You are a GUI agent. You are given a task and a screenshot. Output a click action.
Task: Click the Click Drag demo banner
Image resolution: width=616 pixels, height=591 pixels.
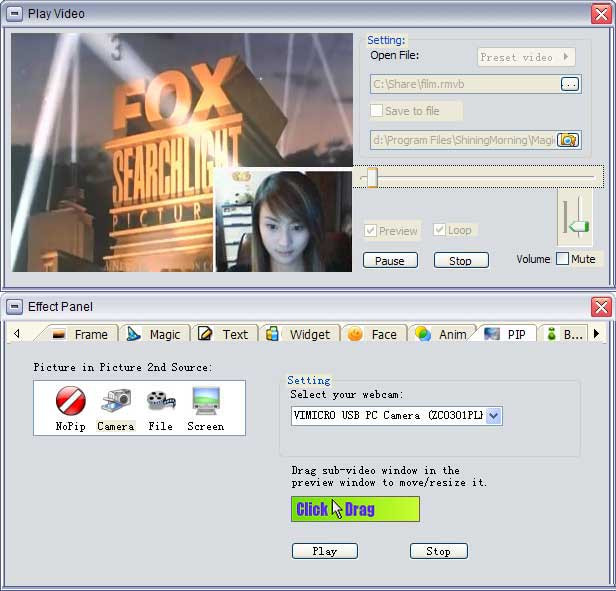pos(355,509)
